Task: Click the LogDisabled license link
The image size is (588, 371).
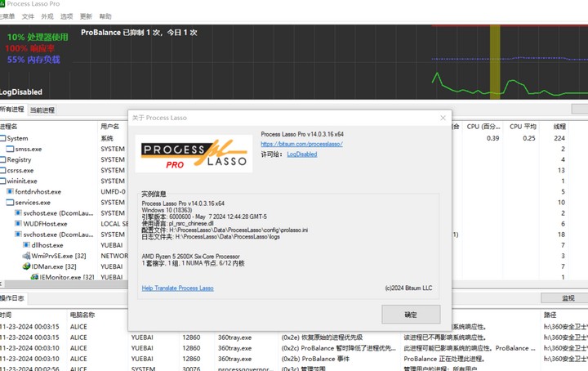Action: [301, 154]
